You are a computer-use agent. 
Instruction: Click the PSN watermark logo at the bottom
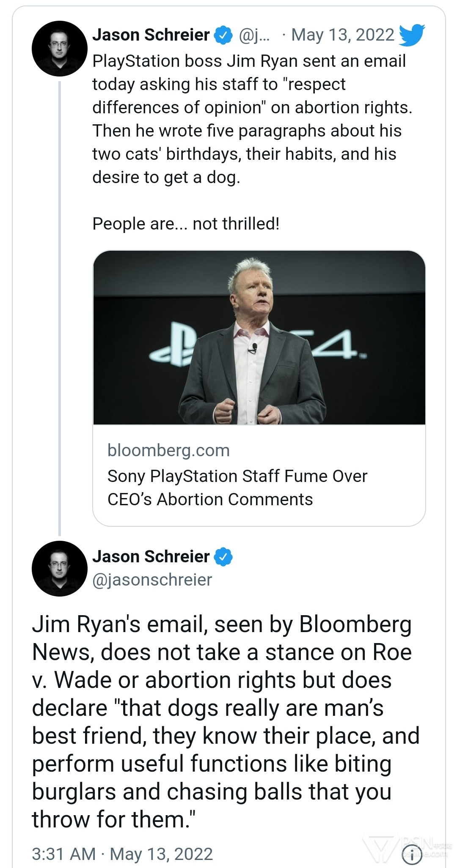(x=381, y=849)
